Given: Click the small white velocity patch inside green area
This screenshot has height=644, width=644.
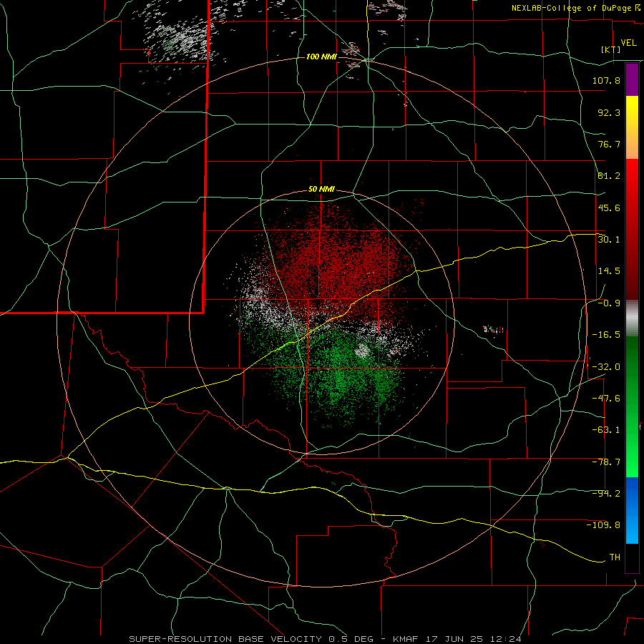Looking at the screenshot, I should 362,351.
